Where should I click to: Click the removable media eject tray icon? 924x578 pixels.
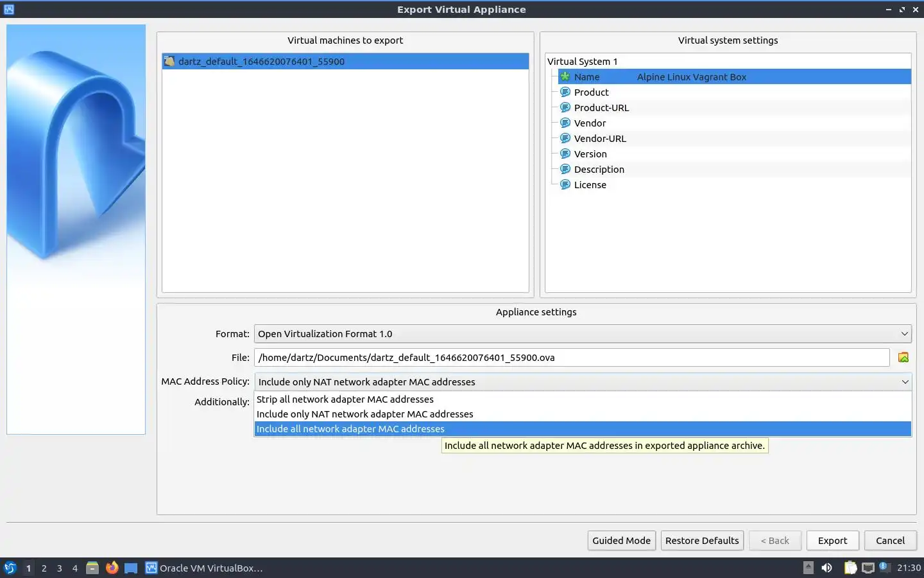click(809, 568)
